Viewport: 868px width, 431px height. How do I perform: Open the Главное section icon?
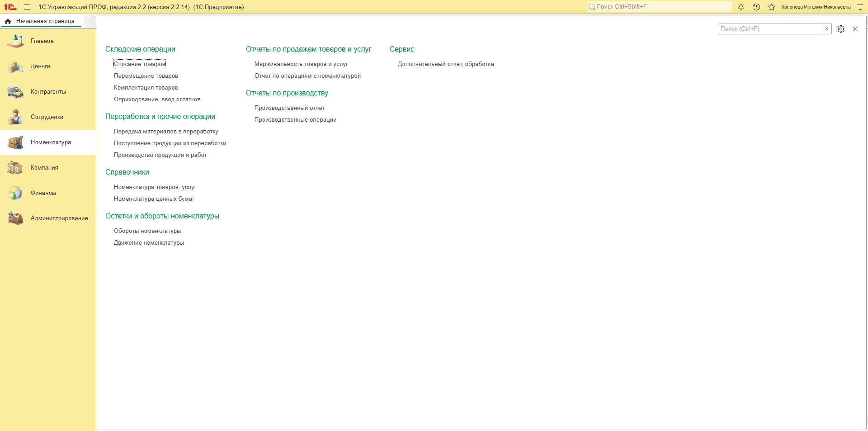point(15,41)
